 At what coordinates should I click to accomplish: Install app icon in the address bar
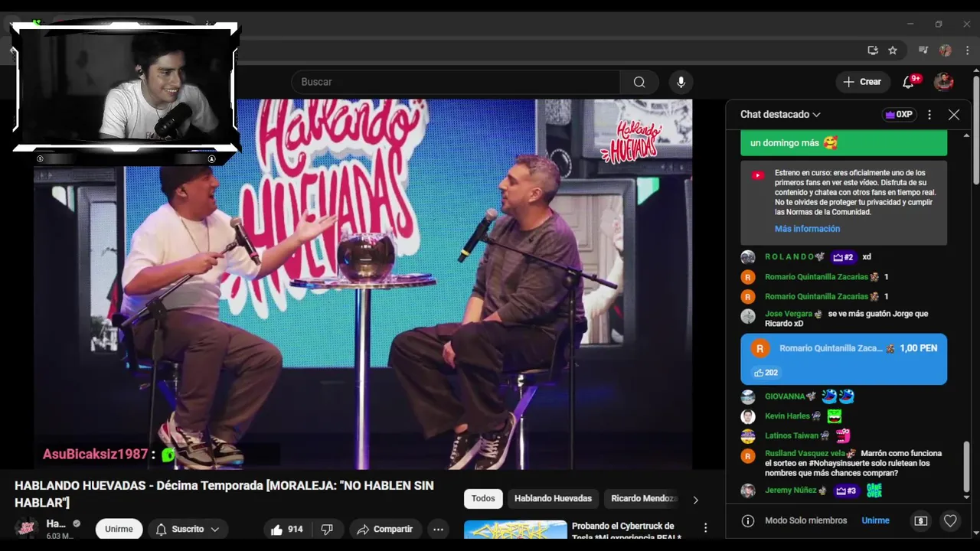(x=873, y=51)
